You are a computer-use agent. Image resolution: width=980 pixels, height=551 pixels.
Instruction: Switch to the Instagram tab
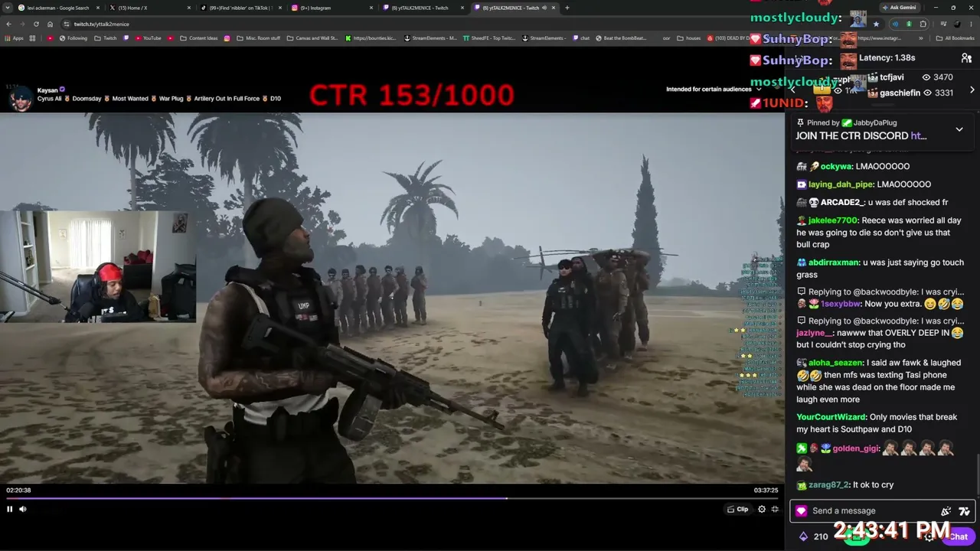pyautogui.click(x=332, y=8)
